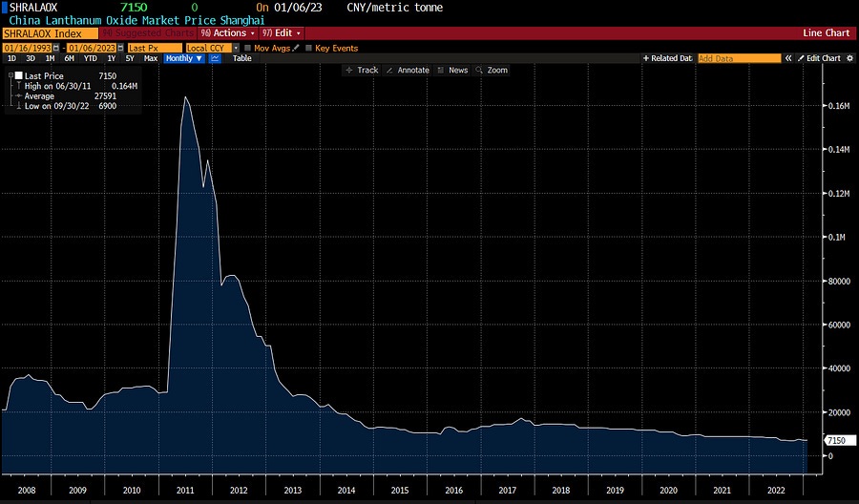
Task: Select the 3D time range
Action: 31,58
